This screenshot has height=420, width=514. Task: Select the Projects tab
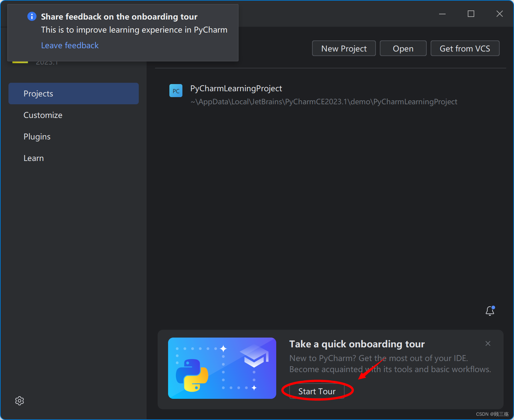(x=74, y=94)
